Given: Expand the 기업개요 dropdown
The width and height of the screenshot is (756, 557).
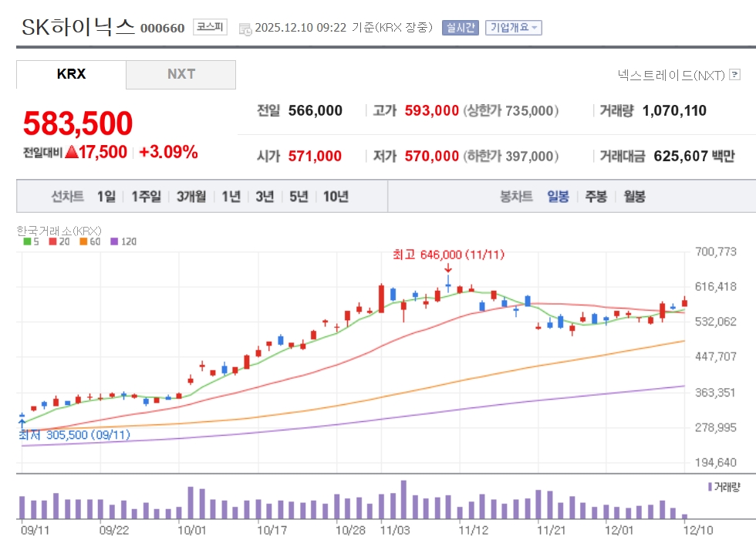Looking at the screenshot, I should click(x=513, y=28).
